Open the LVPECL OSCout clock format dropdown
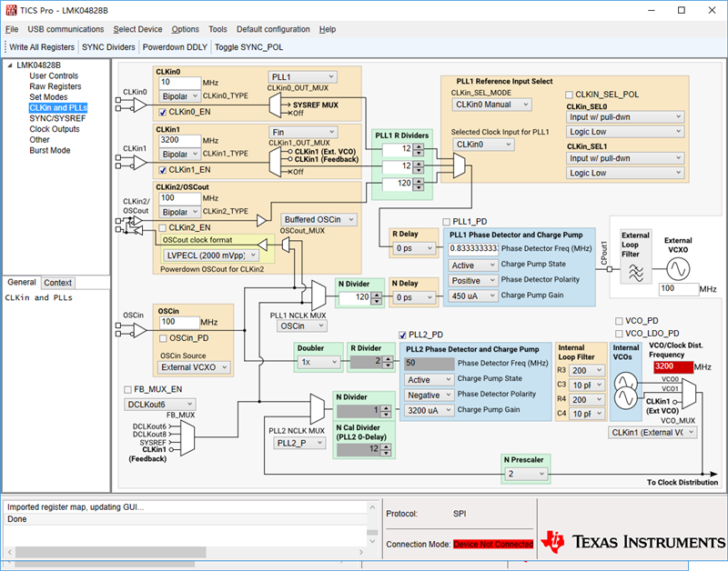 [211, 255]
